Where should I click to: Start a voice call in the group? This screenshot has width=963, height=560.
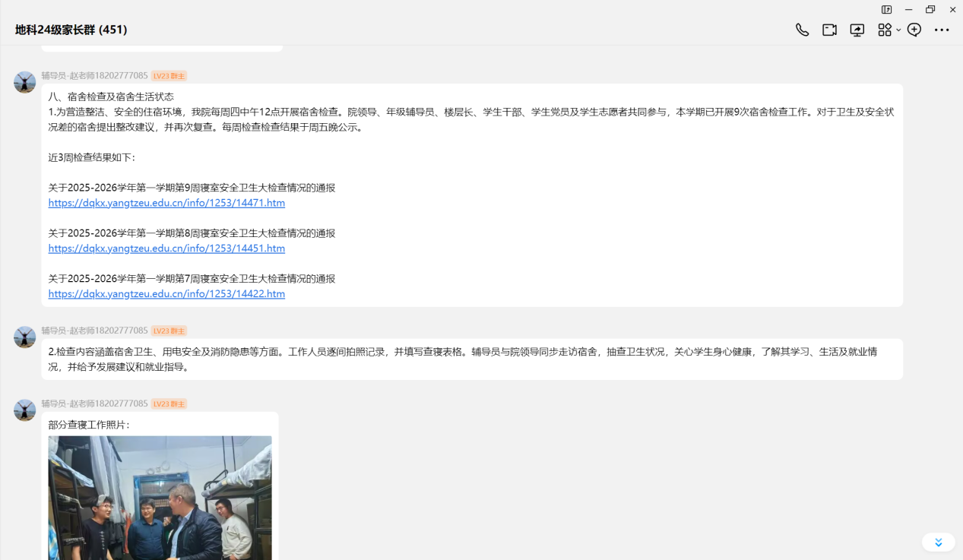tap(802, 30)
